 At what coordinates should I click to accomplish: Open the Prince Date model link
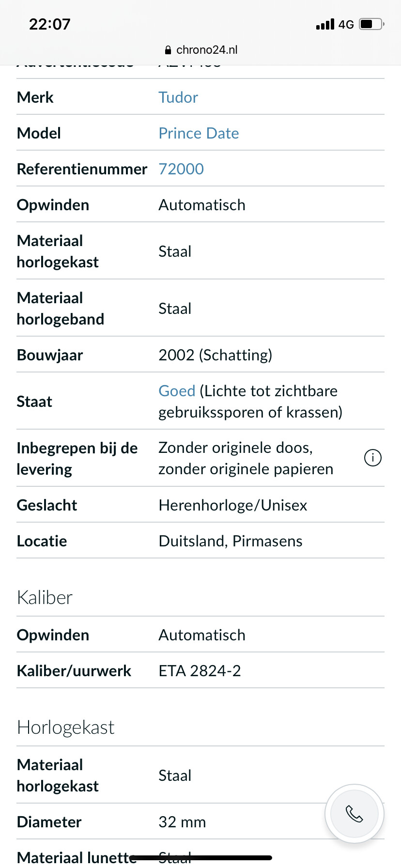pos(199,133)
